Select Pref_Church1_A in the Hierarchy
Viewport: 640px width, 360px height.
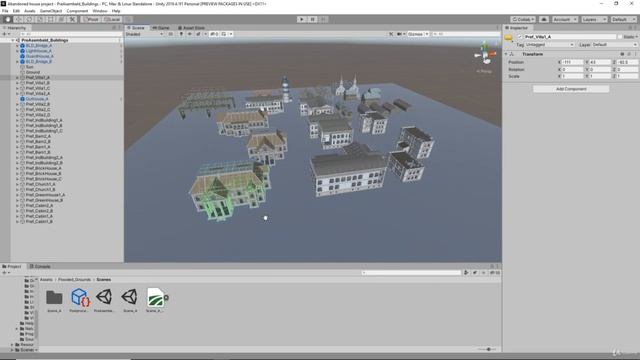[40, 184]
